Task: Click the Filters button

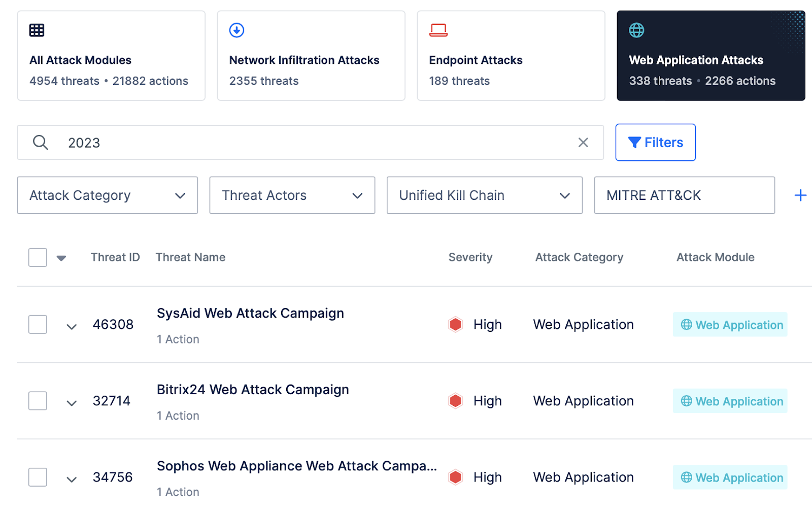Action: pos(655,143)
